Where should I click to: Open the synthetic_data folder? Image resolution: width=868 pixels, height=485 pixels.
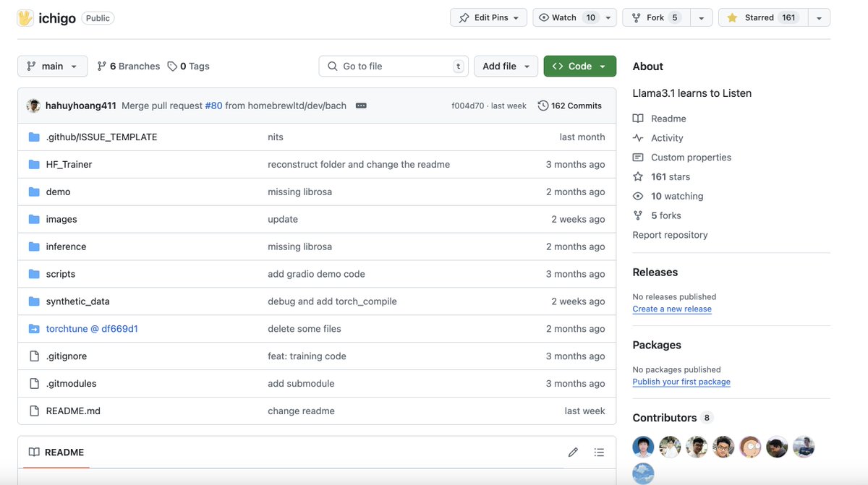[77, 301]
